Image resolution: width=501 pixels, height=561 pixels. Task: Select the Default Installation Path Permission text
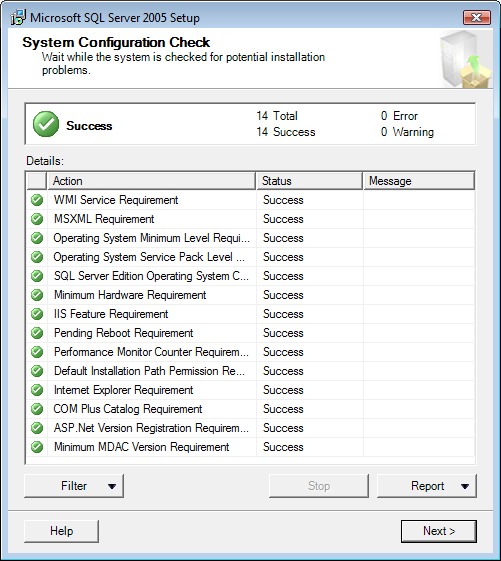click(149, 371)
